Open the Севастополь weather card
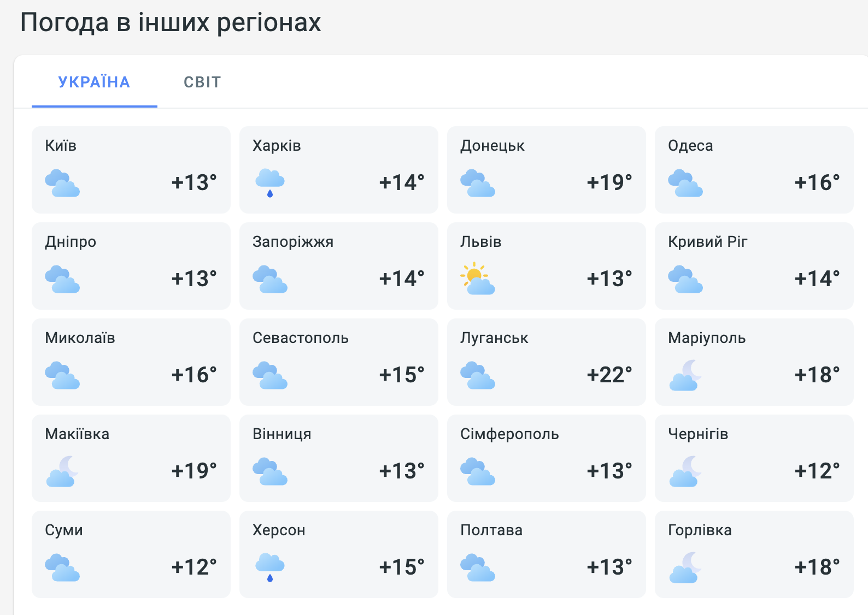868x615 pixels. click(x=339, y=362)
